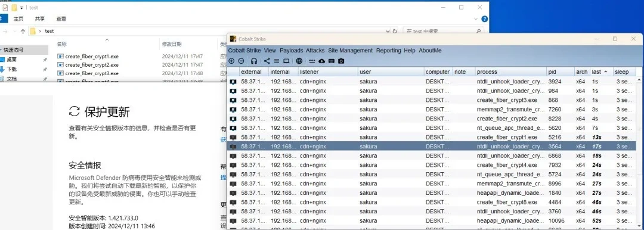This screenshot has width=644, height=230.
Task: Sort beacons by pid column header
Action: [x=560, y=72]
